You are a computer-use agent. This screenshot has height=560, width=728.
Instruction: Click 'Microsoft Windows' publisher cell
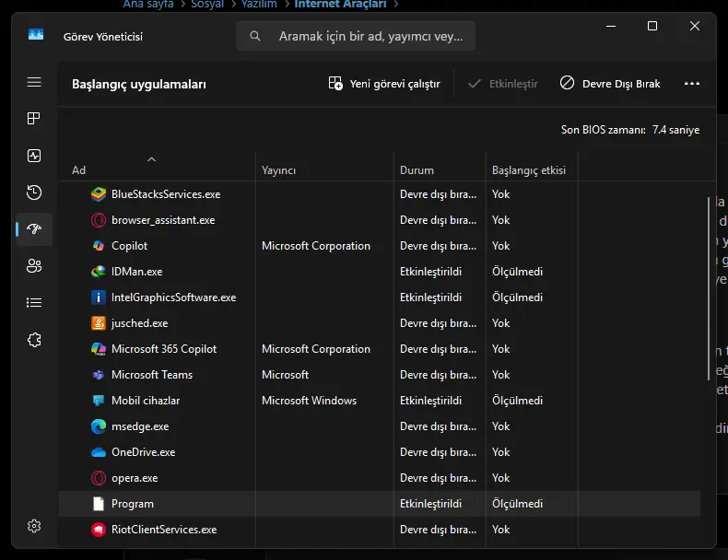(x=310, y=401)
